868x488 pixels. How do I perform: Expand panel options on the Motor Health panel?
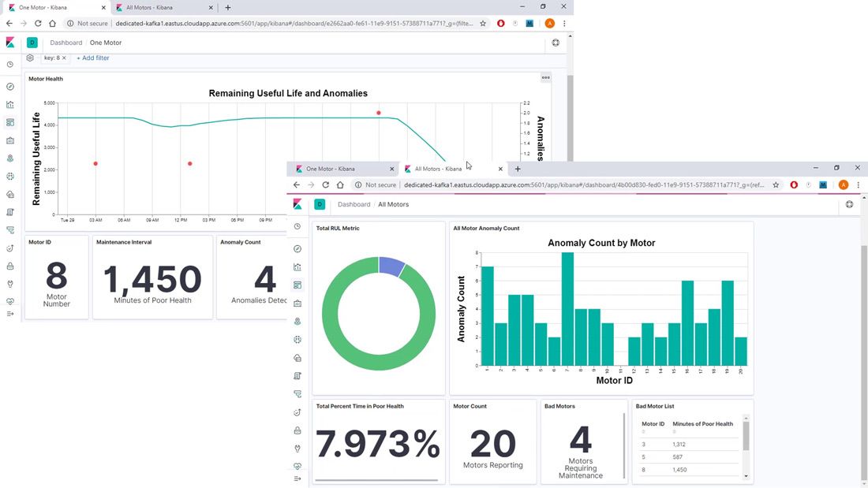(x=545, y=77)
